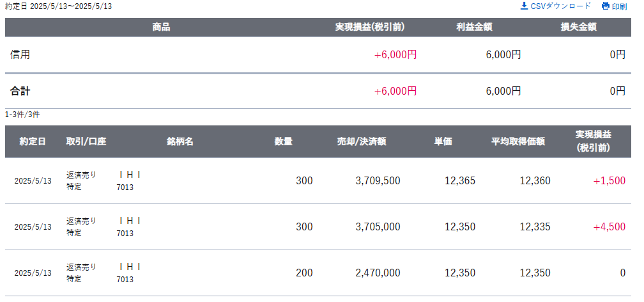Select the 約定日 column header
Viewport: 644px width, 302px height.
click(x=33, y=141)
